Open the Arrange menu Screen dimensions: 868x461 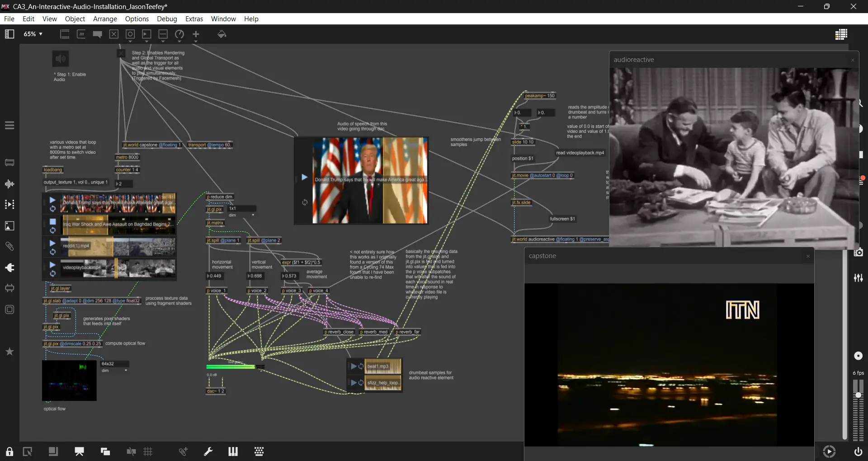(105, 19)
